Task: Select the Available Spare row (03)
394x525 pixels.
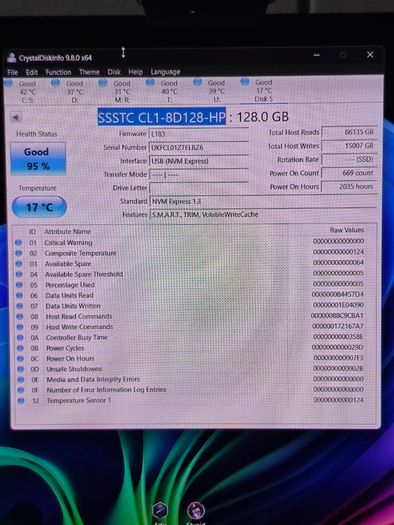Action: coord(195,264)
